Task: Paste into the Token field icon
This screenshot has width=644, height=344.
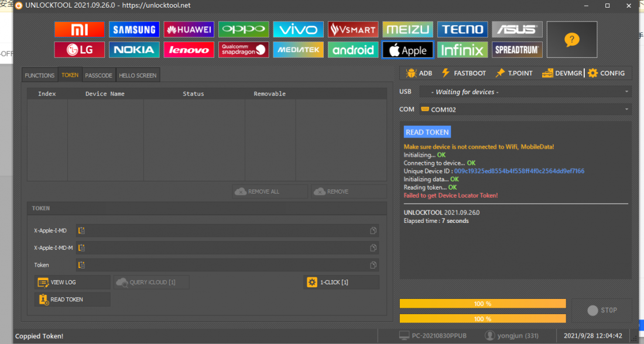Action: 81,265
